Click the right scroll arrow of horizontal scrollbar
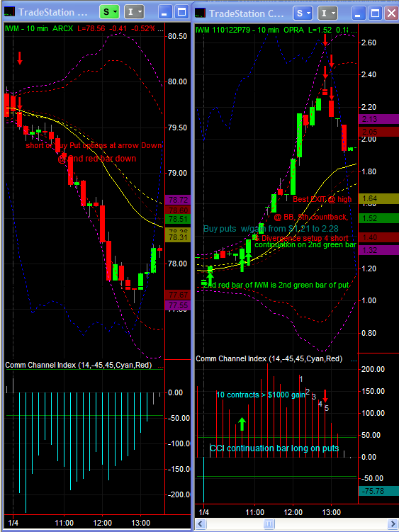 pos(393,524)
